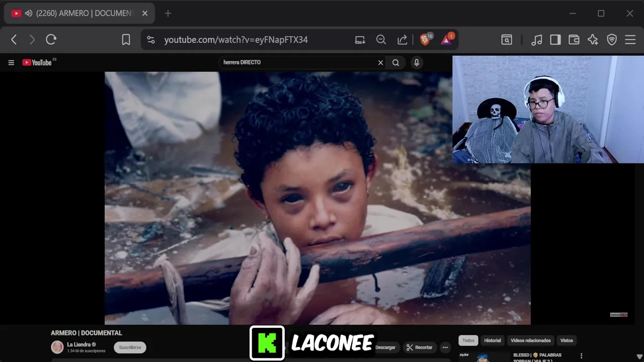Screen dimensions: 644x362
Task: Minimize the browser window
Action: coord(573,14)
